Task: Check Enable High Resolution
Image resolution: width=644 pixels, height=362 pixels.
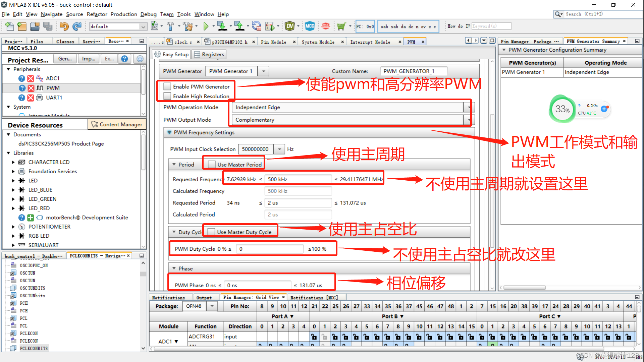Action: click(167, 96)
